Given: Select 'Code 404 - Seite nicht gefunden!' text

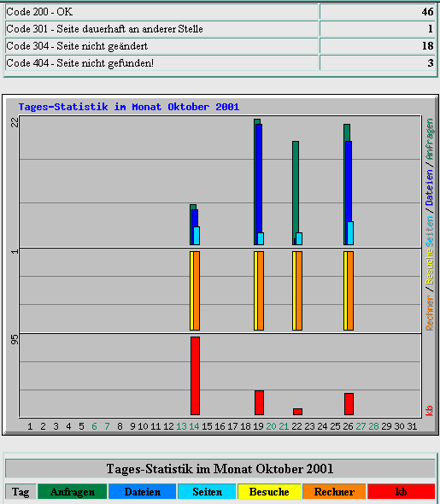Looking at the screenshot, I should click(x=80, y=63).
